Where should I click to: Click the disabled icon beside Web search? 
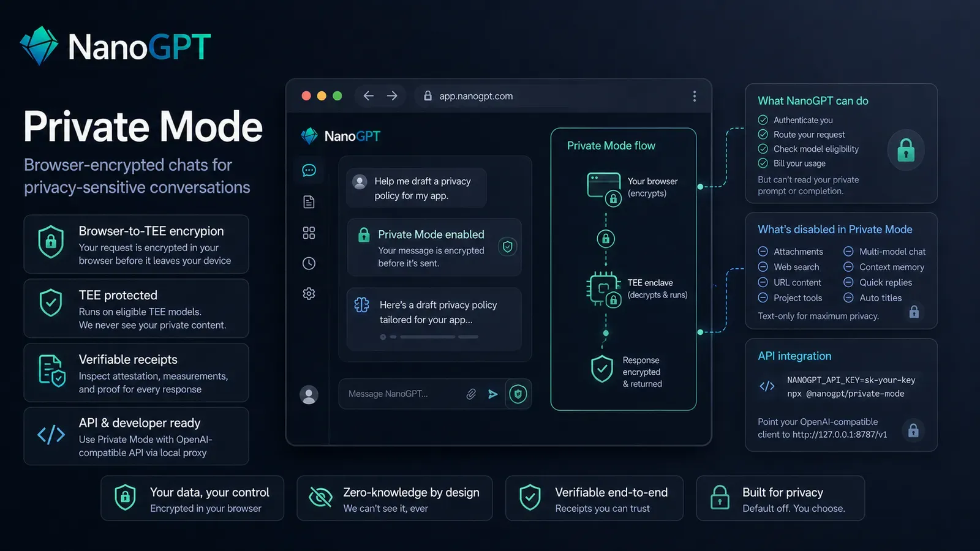tap(763, 266)
